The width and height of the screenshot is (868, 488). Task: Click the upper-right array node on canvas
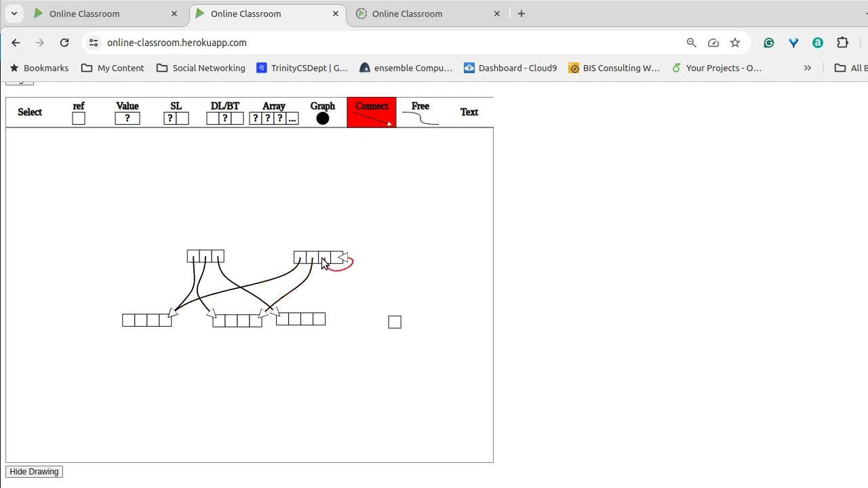pyautogui.click(x=318, y=258)
